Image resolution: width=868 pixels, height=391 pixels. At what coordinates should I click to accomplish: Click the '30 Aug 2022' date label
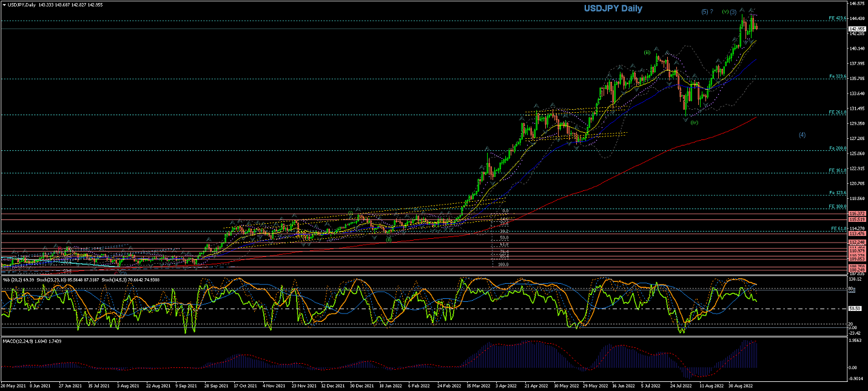(x=740, y=386)
